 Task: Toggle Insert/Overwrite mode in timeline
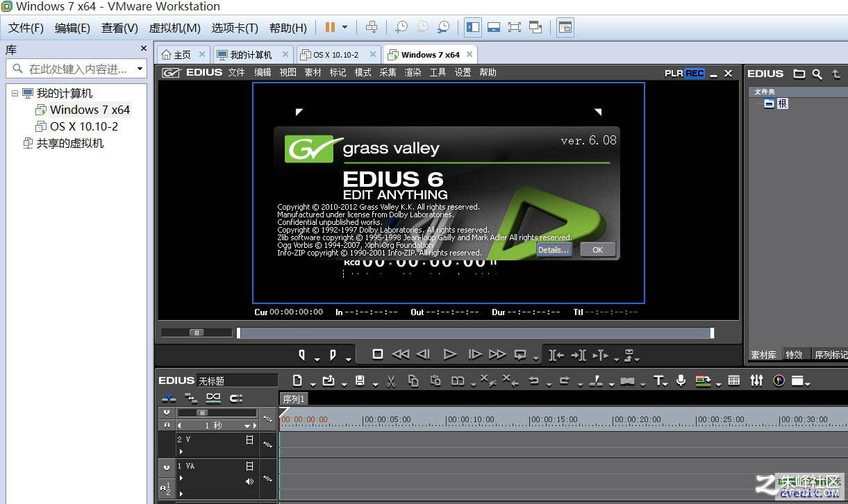click(x=169, y=398)
